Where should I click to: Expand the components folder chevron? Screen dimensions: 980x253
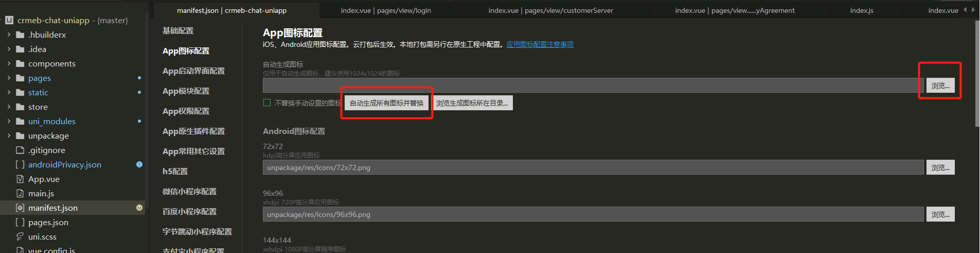tap(9, 63)
